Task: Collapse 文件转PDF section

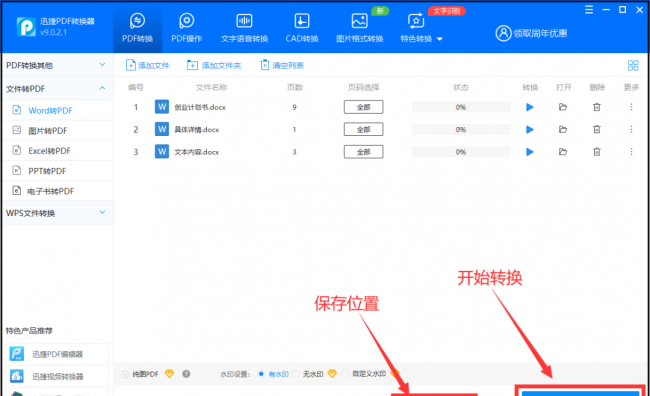Action: [57, 88]
